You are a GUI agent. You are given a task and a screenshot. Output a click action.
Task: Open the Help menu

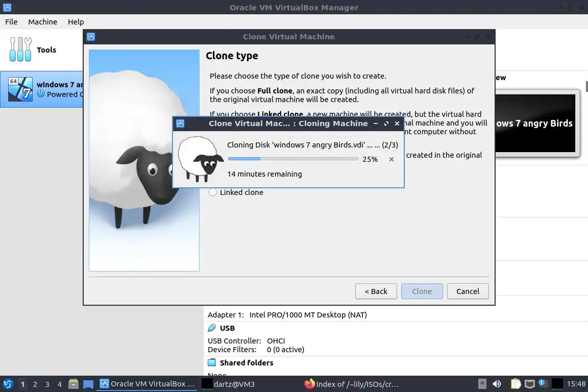coord(76,22)
